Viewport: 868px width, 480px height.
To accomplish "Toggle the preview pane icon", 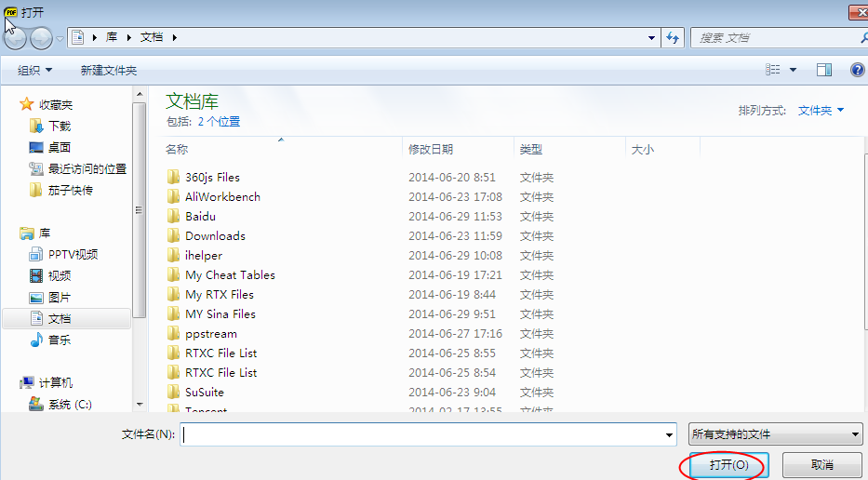I will click(824, 69).
